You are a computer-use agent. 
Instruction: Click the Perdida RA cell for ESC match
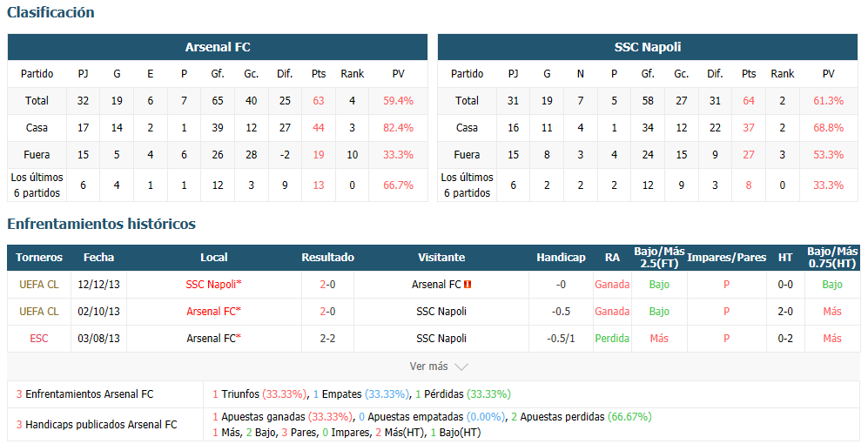612,339
